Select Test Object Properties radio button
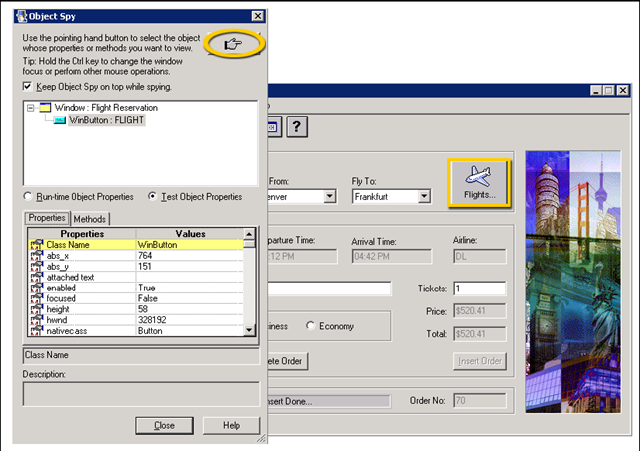 [x=152, y=196]
